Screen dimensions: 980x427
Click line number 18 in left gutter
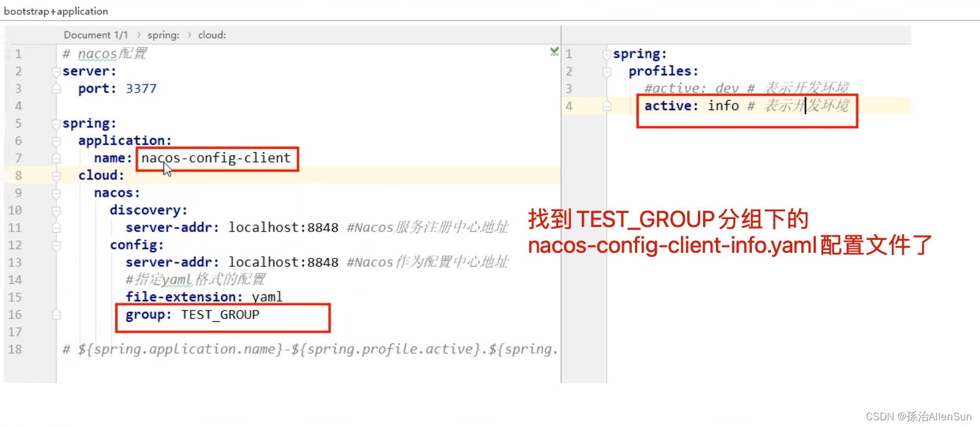point(15,349)
